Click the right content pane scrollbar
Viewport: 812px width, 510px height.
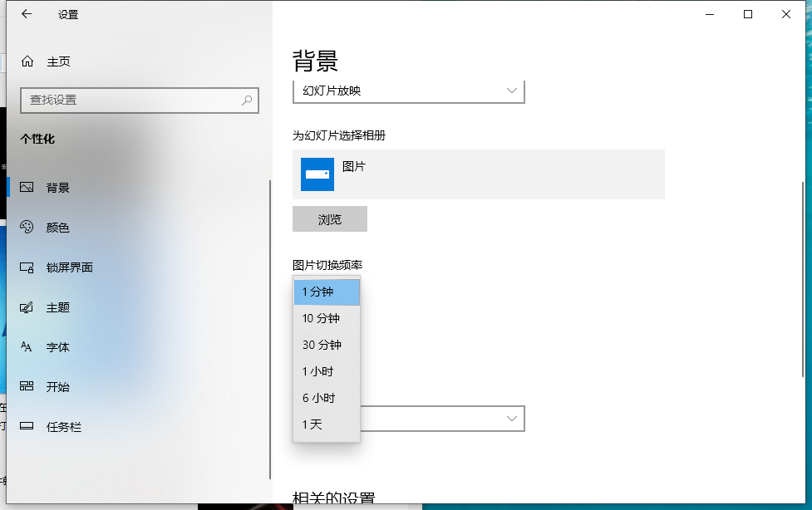pyautogui.click(x=803, y=280)
